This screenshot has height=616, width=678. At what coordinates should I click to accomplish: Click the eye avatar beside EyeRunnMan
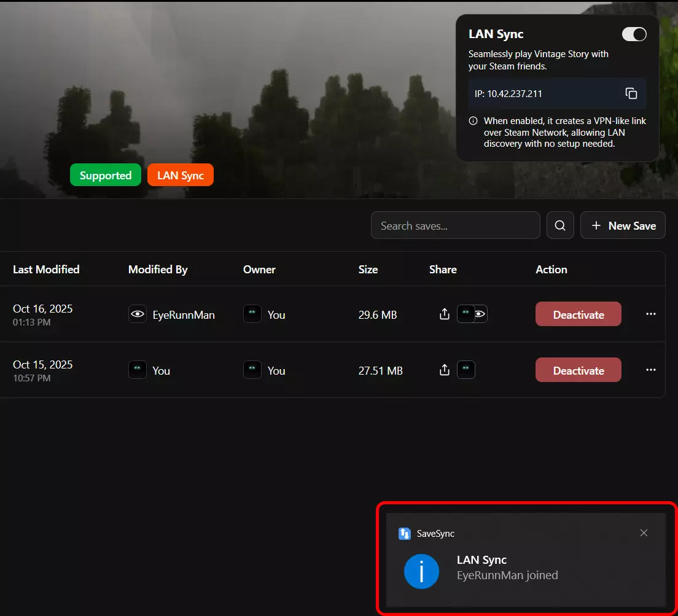tap(138, 314)
